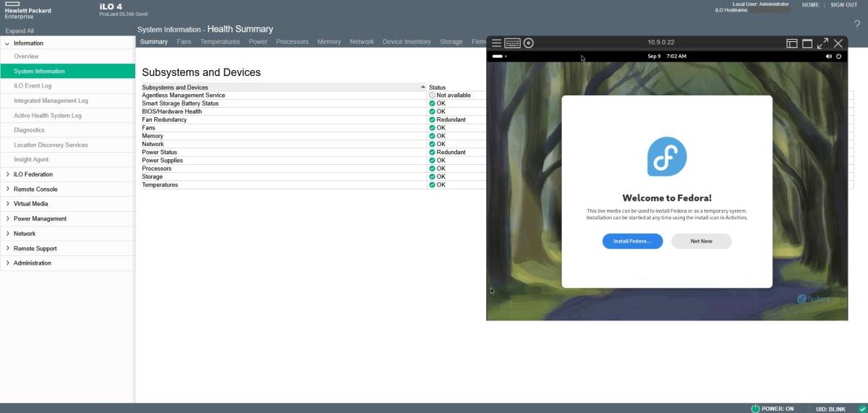Click green status icon for Fan Redundancy
868x413 pixels.
pos(432,120)
